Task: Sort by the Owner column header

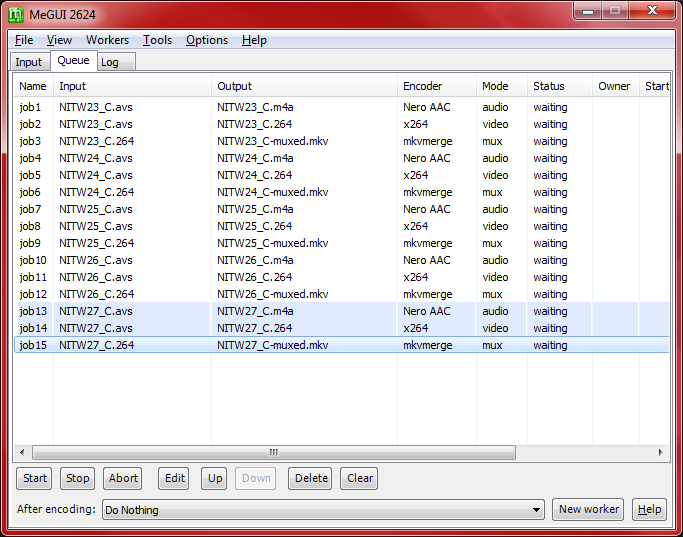Action: [615, 86]
